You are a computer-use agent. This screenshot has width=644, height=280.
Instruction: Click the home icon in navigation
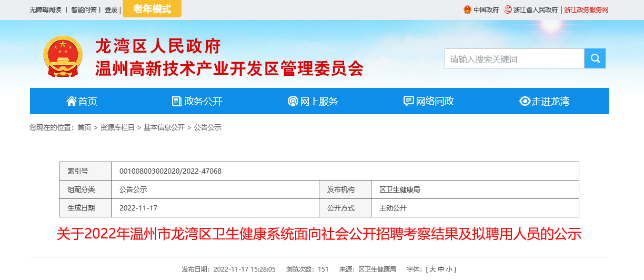72,101
